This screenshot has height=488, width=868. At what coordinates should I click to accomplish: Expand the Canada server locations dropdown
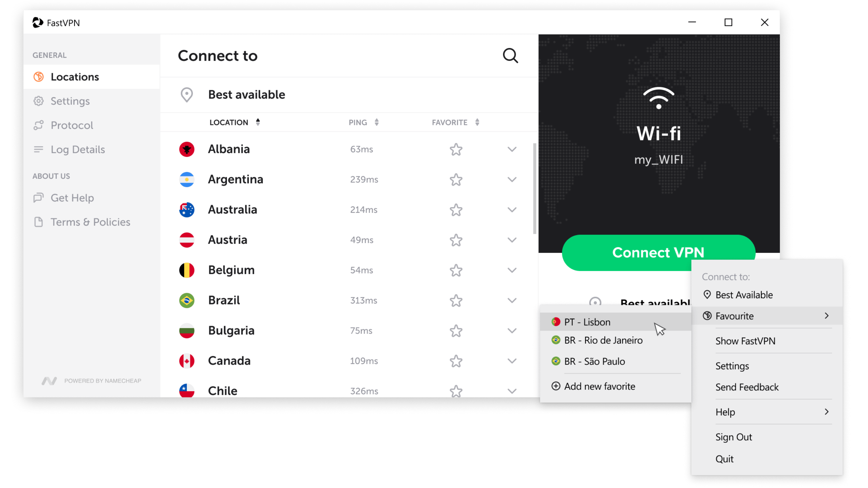511,360
